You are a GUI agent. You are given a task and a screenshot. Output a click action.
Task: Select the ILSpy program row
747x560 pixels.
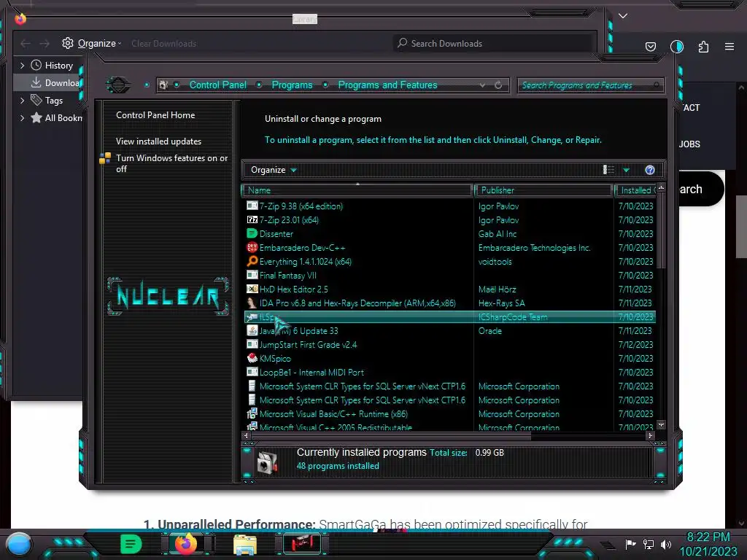pos(450,316)
